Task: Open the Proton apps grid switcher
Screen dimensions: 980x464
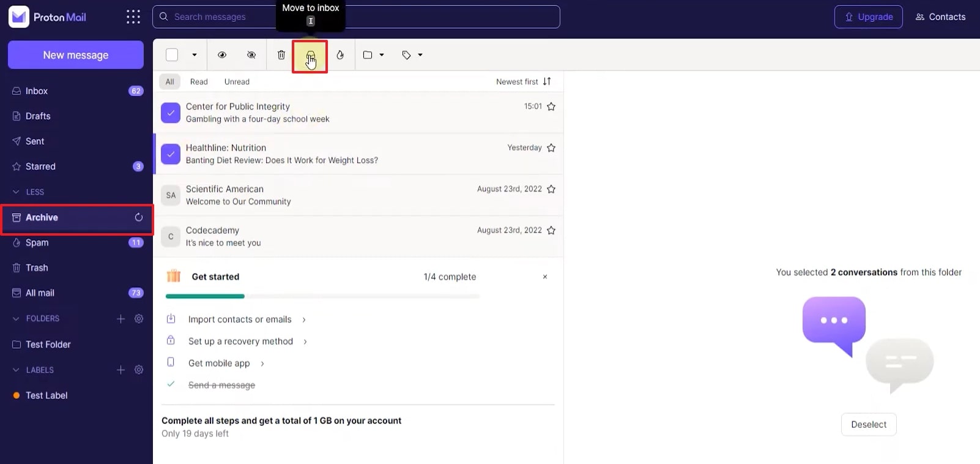Action: pos(133,17)
